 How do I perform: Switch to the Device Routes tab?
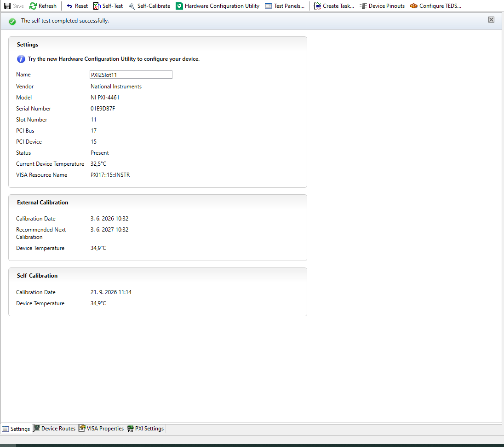55,428
